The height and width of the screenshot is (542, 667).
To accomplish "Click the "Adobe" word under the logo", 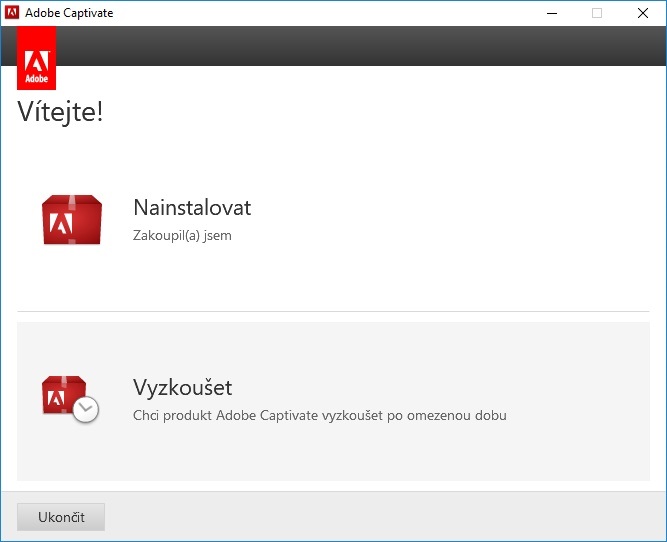I will pos(36,78).
